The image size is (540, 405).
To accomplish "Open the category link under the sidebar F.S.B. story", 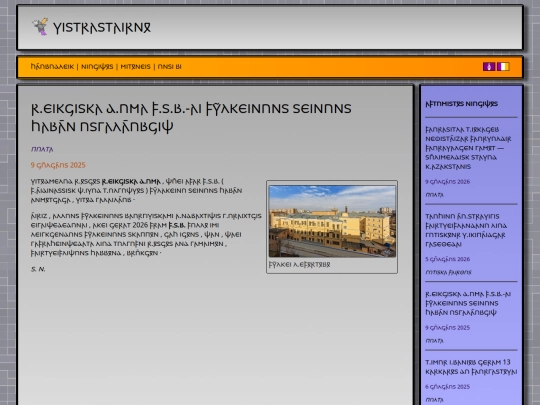I will pyautogui.click(x=434, y=341).
